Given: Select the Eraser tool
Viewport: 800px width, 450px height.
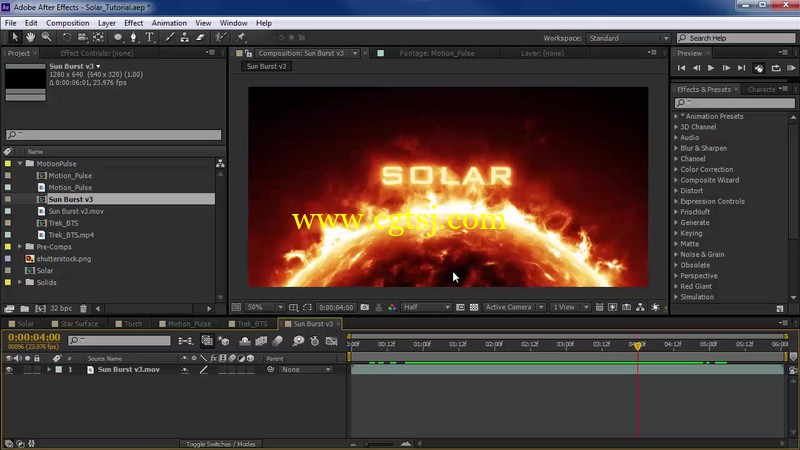Looking at the screenshot, I should click(201, 37).
